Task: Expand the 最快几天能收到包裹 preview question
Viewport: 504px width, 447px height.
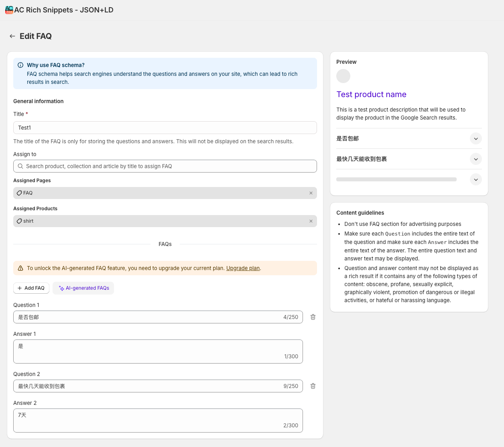Action: click(476, 159)
